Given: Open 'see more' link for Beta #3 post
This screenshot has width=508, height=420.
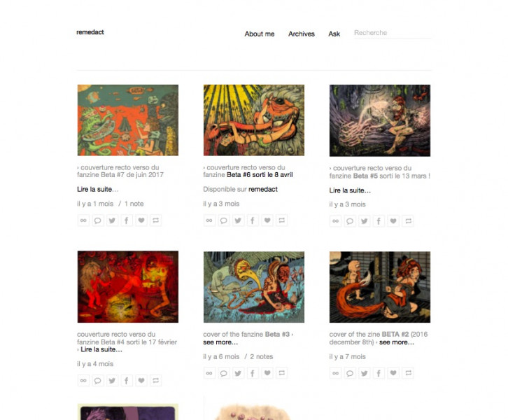Looking at the screenshot, I should 220,342.
